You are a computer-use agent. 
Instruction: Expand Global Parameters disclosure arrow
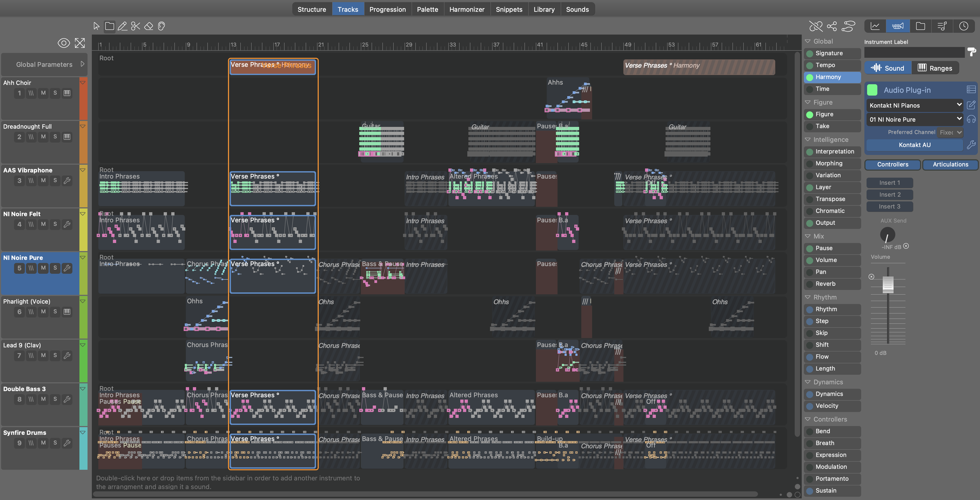pos(83,64)
